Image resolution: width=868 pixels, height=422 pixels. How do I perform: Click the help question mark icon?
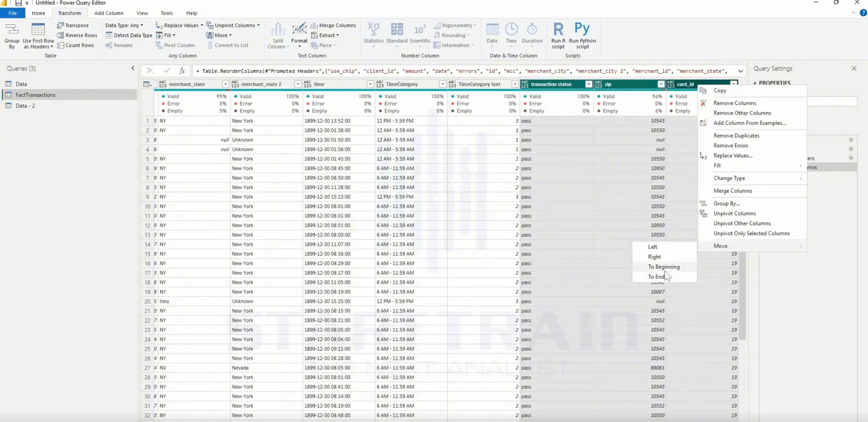tap(863, 13)
